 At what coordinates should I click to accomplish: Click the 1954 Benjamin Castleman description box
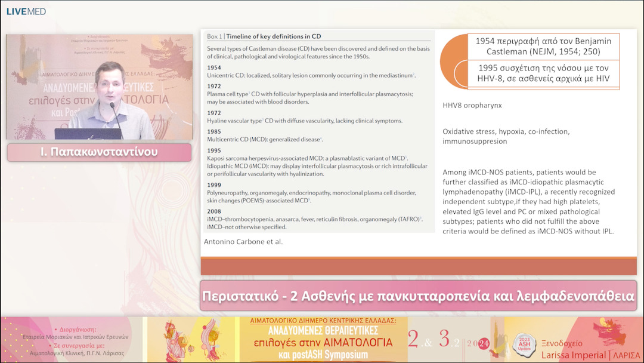point(543,47)
